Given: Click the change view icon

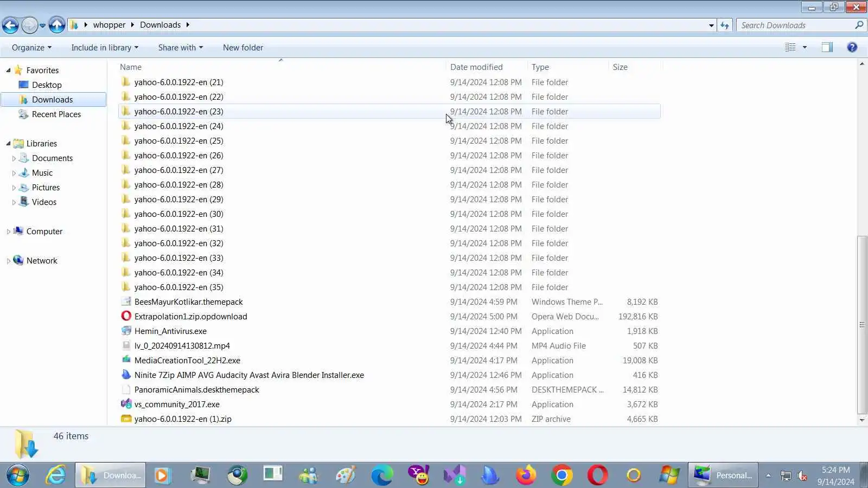Looking at the screenshot, I should [x=790, y=47].
